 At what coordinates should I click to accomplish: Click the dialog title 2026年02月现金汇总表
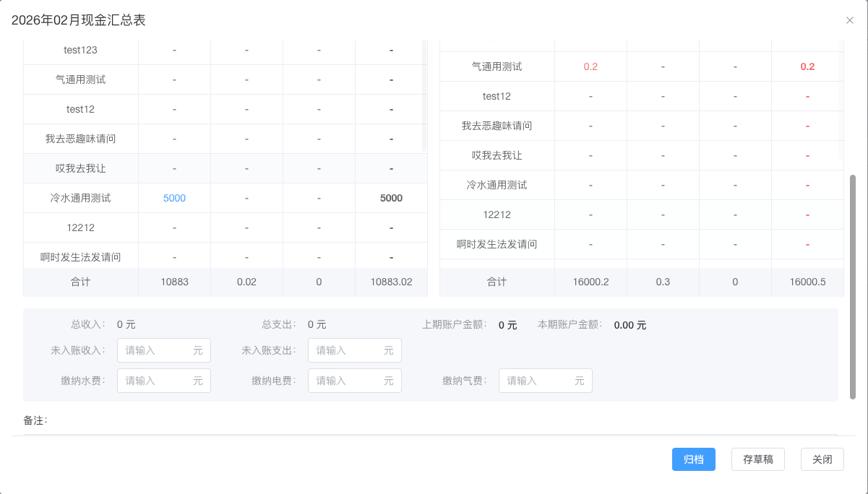(x=79, y=20)
